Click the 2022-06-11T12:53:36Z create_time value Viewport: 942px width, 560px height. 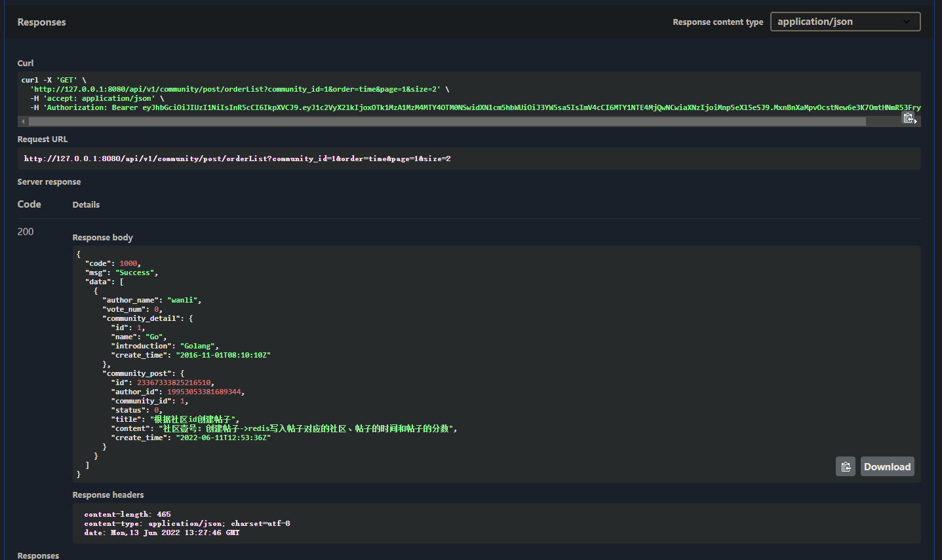tap(223, 438)
